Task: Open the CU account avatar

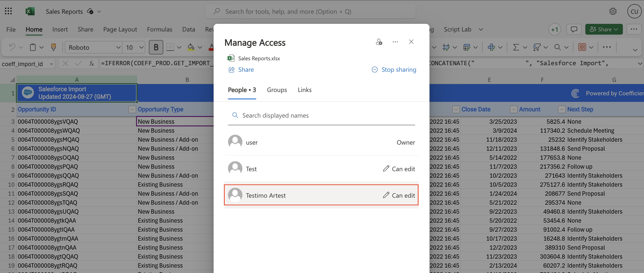Action: click(x=634, y=11)
